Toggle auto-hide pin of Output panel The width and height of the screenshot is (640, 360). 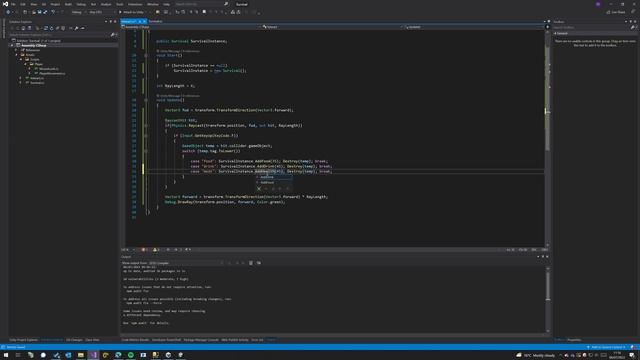click(x=543, y=257)
